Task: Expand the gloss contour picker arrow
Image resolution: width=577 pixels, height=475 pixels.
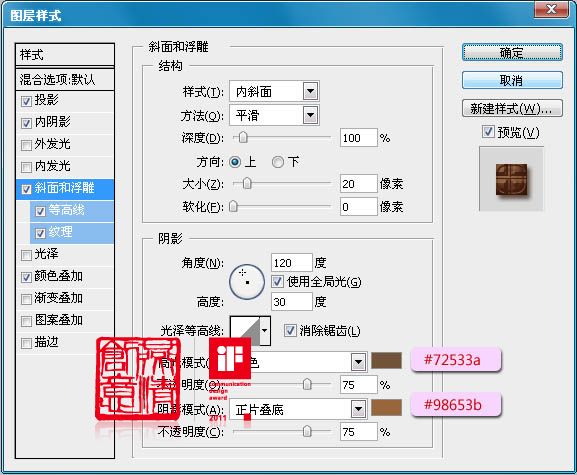Action: [x=265, y=330]
